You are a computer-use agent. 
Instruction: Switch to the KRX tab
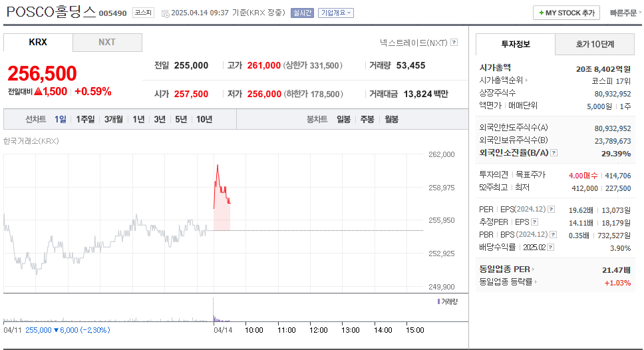pyautogui.click(x=38, y=43)
